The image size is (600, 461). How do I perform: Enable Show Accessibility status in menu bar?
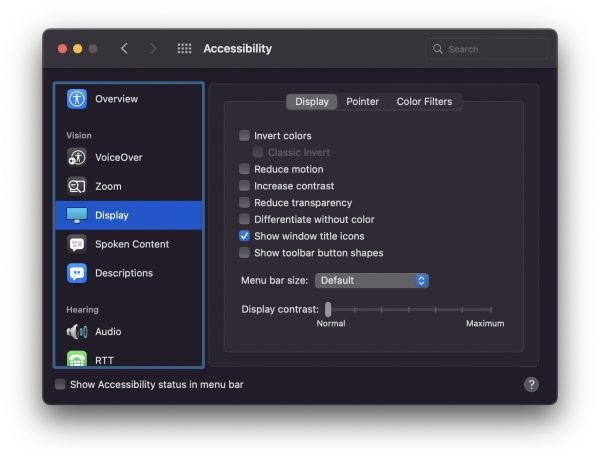[x=61, y=384]
